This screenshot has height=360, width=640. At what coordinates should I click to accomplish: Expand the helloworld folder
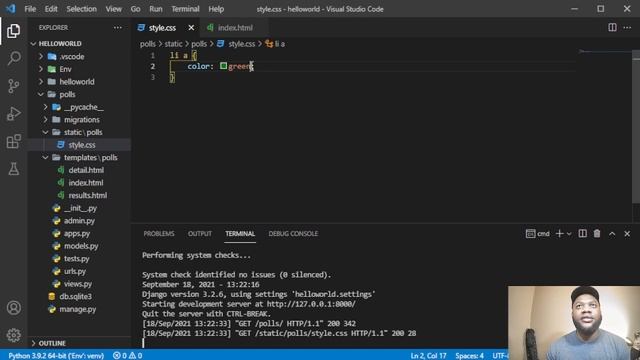(41, 82)
